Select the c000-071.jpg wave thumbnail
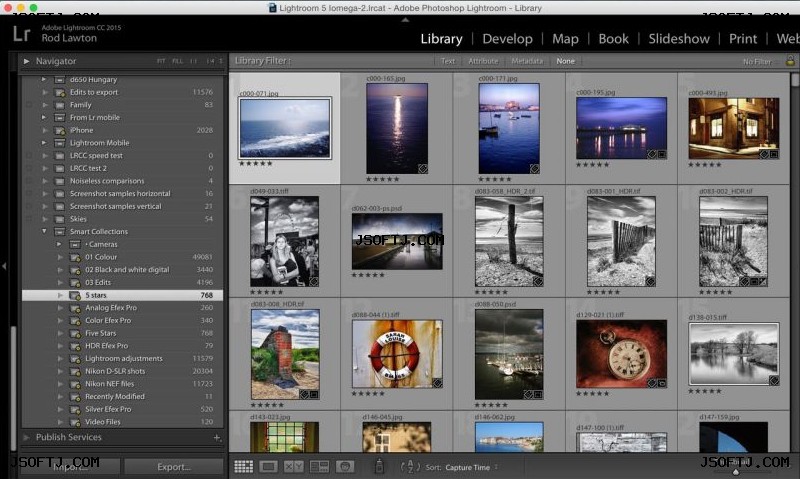The image size is (800, 479). [285, 128]
